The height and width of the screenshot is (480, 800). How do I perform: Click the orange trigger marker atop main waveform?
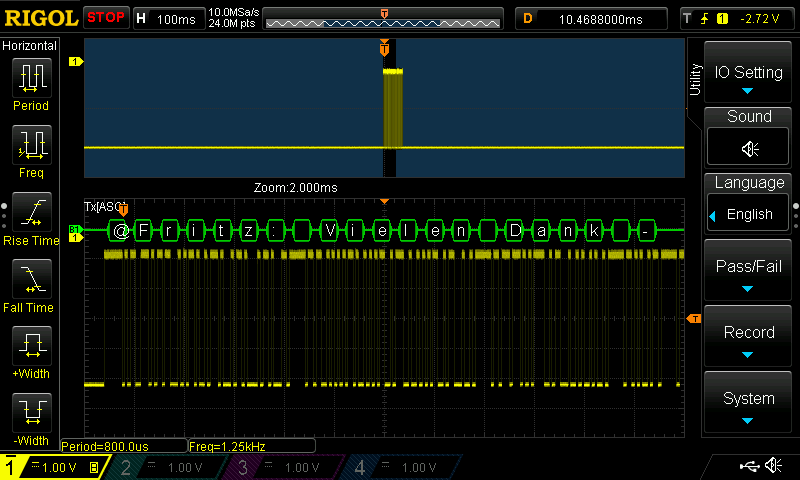click(384, 48)
